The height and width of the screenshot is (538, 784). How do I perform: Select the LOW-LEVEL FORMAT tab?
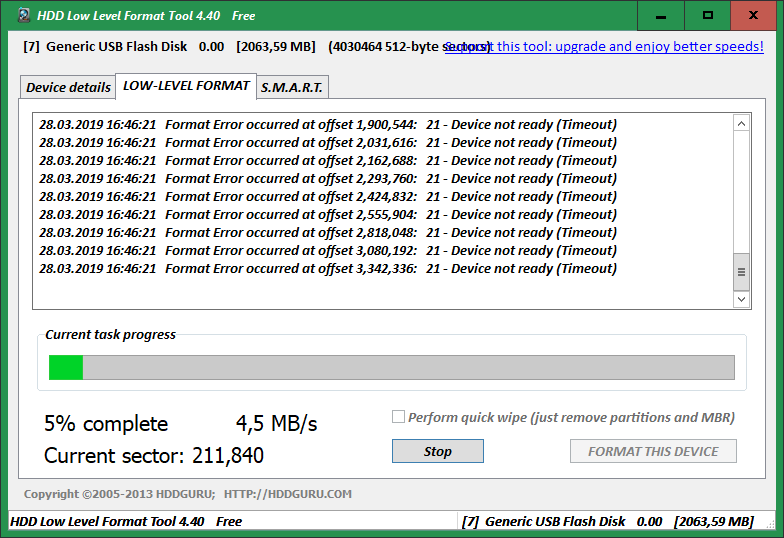186,86
